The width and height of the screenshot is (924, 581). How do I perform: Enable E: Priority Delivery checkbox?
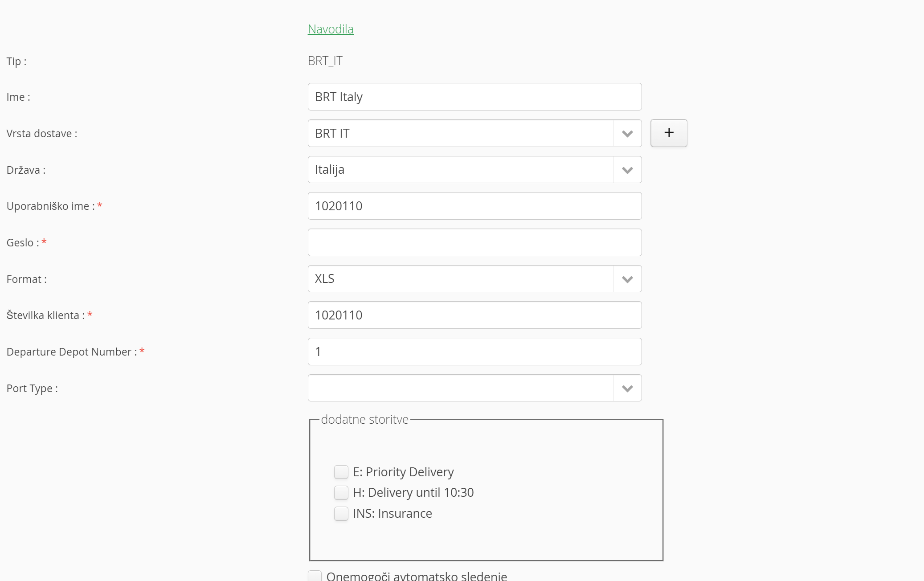click(x=341, y=472)
